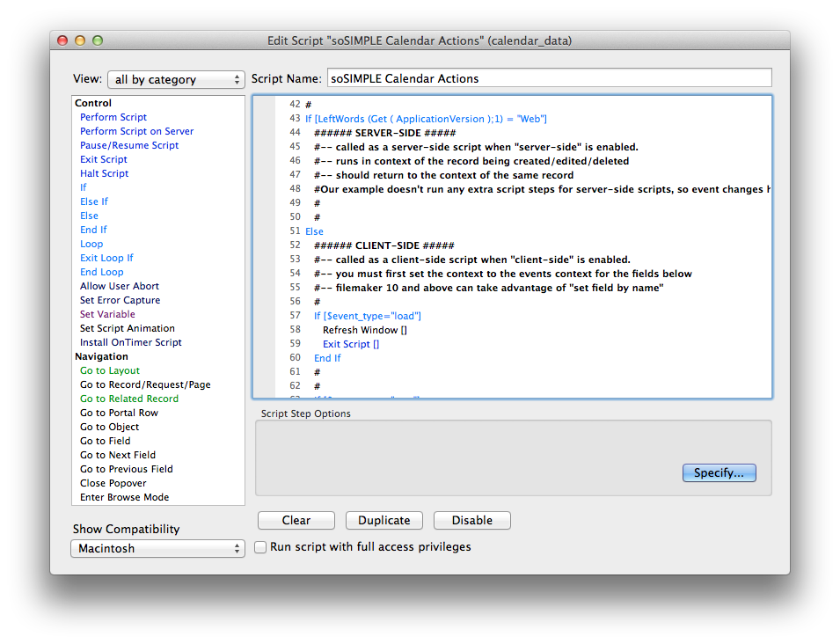Click the yellow minimize window button

tap(80, 40)
